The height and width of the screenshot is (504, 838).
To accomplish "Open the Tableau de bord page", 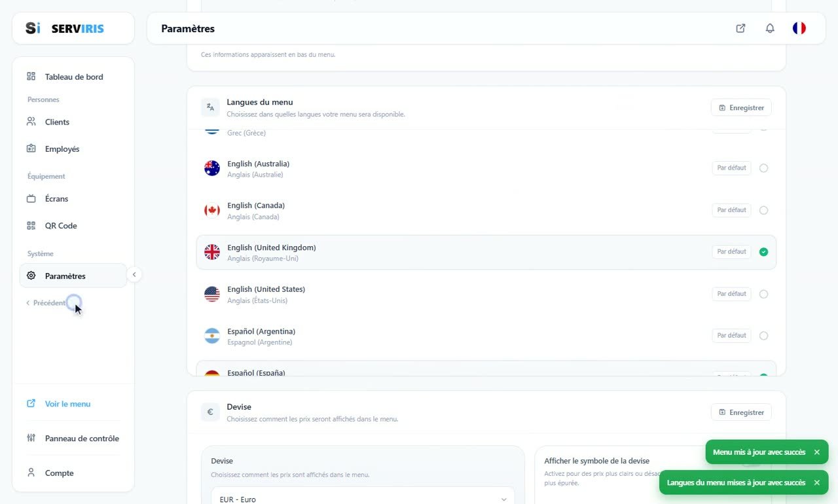I will (x=73, y=77).
